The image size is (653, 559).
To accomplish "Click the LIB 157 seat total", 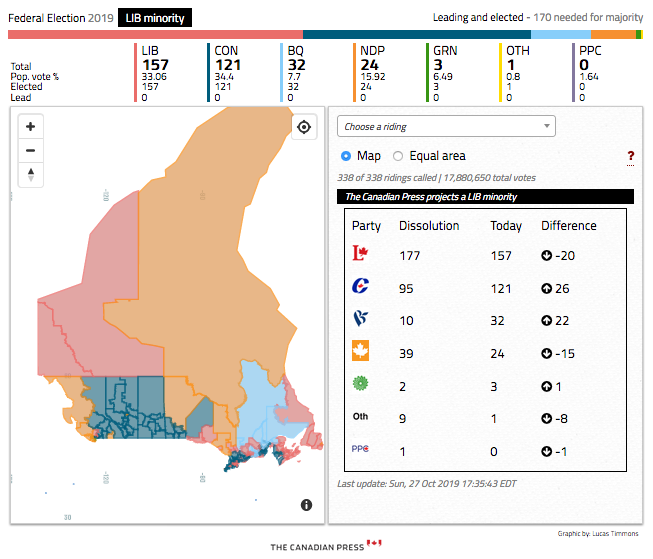I will click(x=155, y=65).
